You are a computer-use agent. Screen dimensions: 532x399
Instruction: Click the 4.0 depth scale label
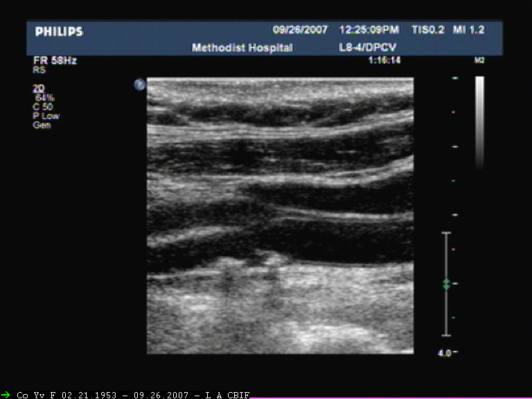pyautogui.click(x=445, y=353)
